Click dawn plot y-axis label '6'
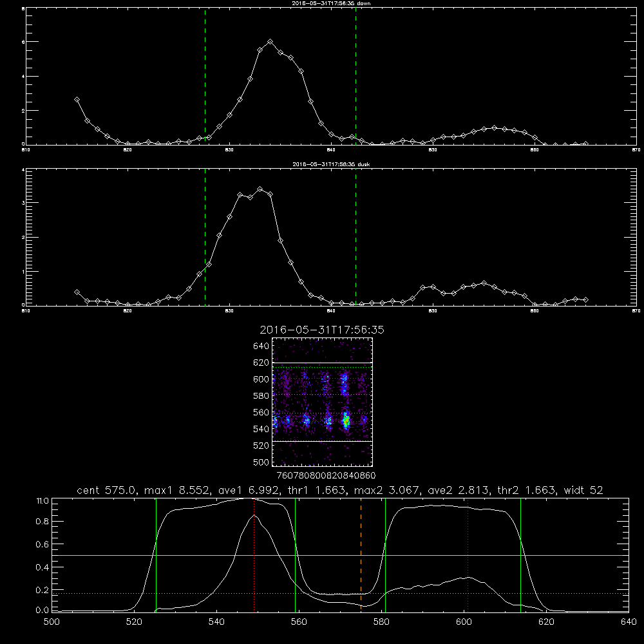The height and width of the screenshot is (644, 644). (23, 42)
